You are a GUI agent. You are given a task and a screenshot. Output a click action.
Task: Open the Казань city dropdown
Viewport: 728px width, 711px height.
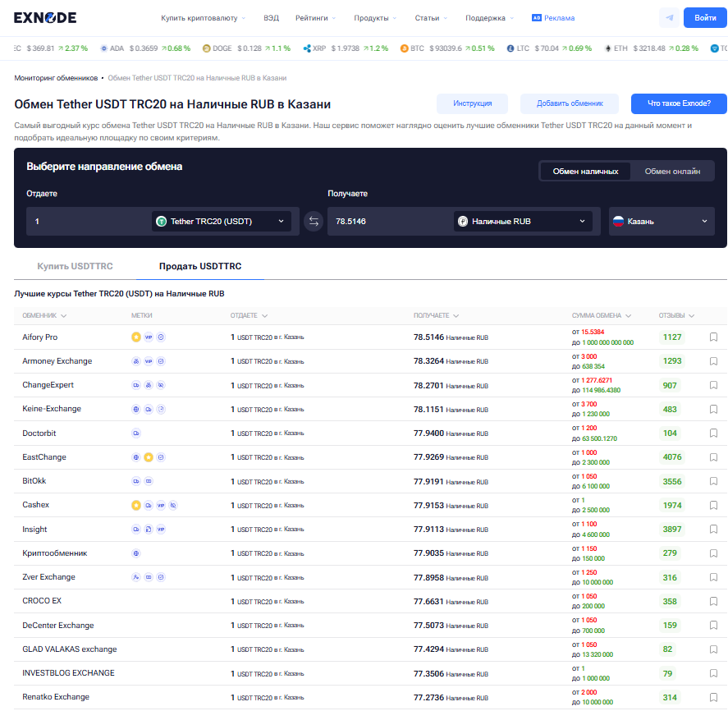tap(661, 220)
